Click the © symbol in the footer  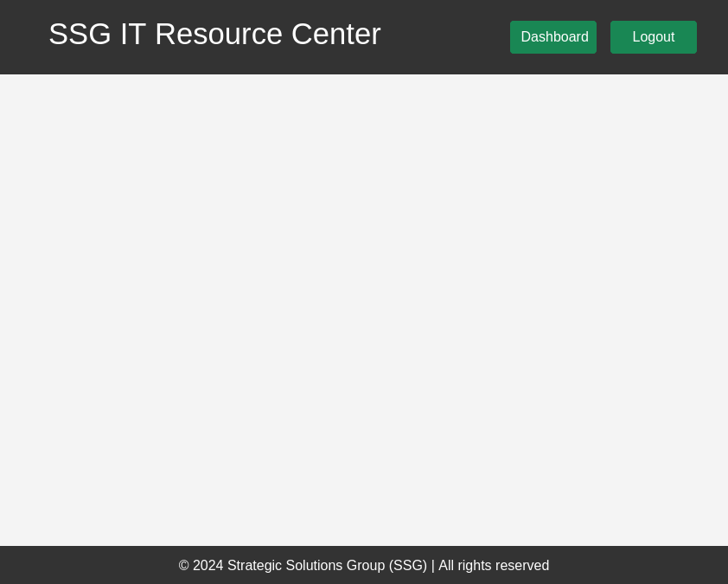[184, 566]
